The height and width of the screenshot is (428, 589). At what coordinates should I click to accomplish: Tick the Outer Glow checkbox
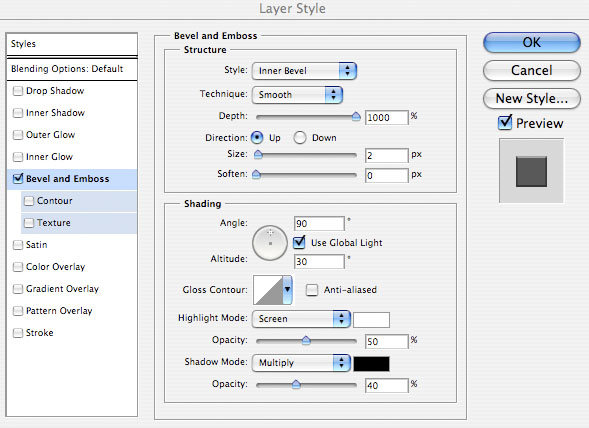[18, 135]
